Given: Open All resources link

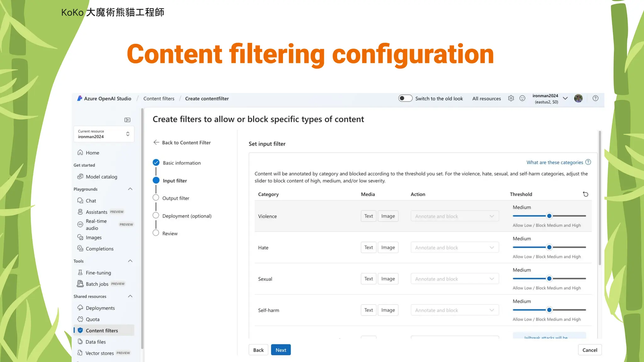Looking at the screenshot, I should coord(486,98).
